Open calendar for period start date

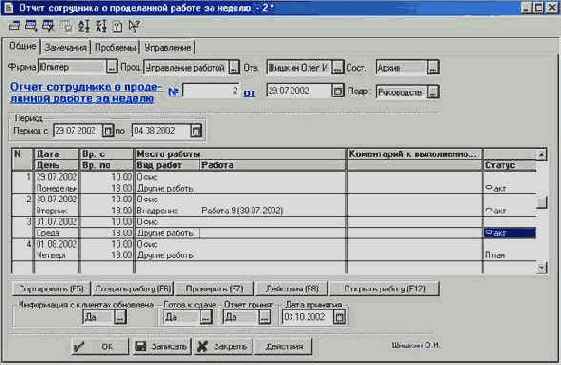click(107, 131)
